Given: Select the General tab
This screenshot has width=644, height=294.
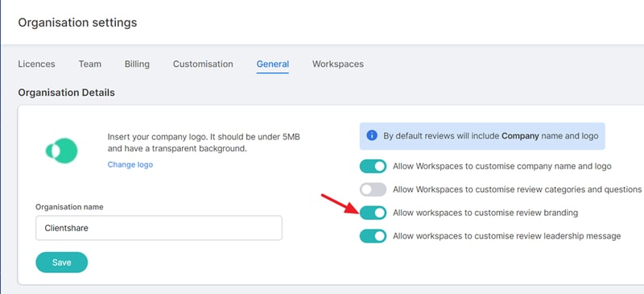Looking at the screenshot, I should point(273,64).
